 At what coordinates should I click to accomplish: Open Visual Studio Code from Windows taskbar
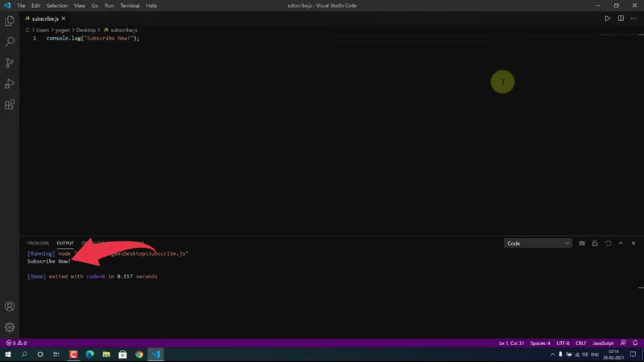coord(156,354)
